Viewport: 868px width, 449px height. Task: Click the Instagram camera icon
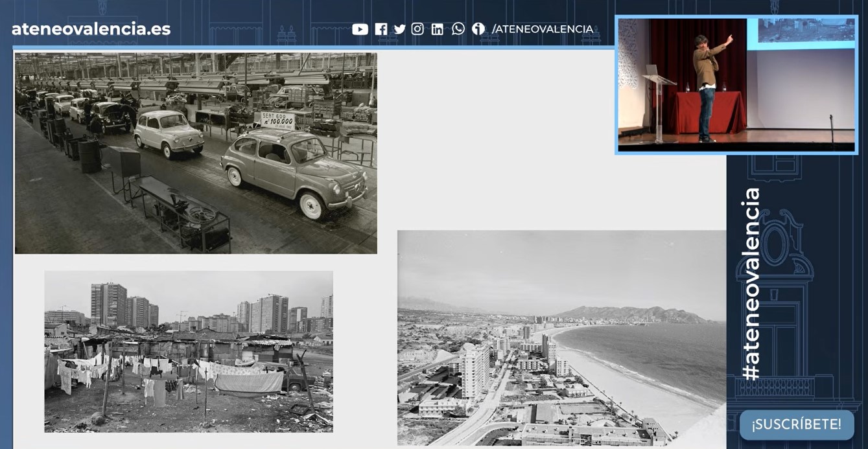417,29
